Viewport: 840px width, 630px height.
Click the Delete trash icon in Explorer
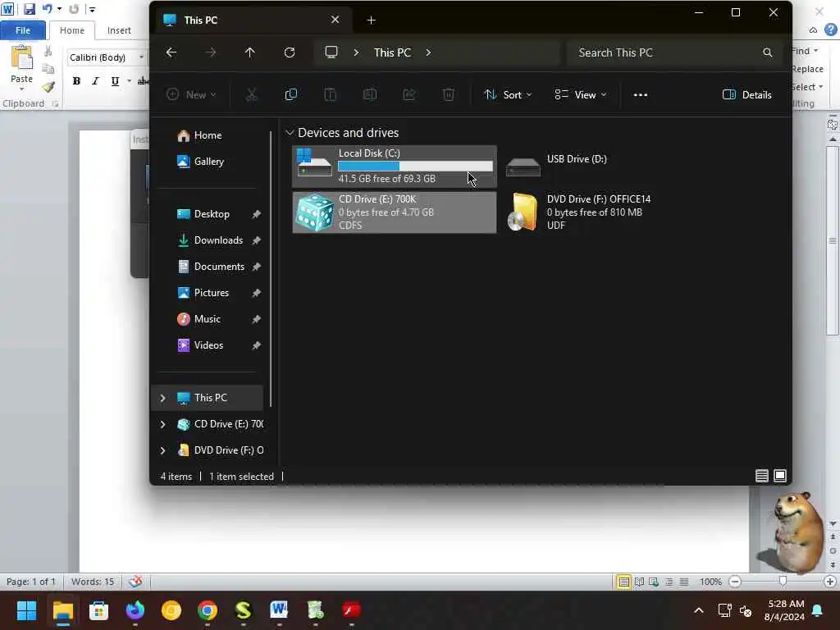[x=449, y=95]
